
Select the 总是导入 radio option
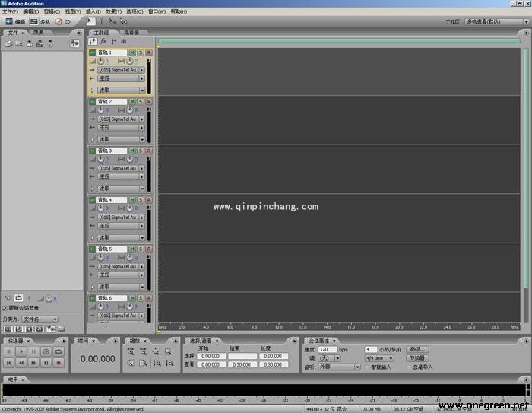pos(409,367)
